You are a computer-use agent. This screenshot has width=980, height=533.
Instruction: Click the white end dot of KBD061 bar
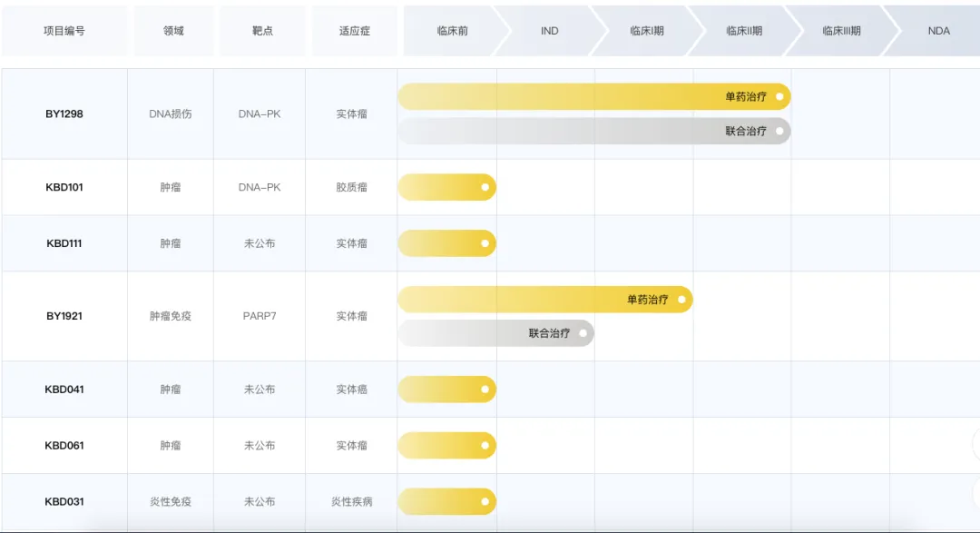tap(485, 446)
